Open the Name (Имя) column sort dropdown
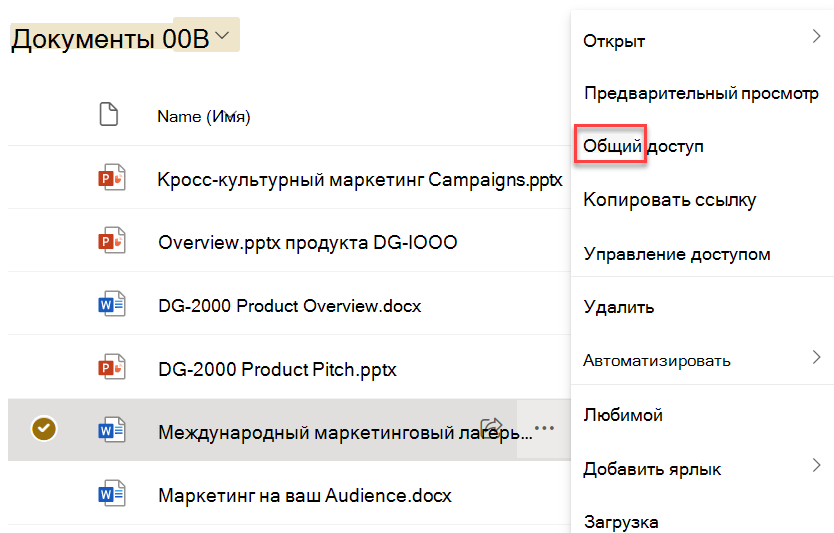The width and height of the screenshot is (834, 533). pos(229,113)
